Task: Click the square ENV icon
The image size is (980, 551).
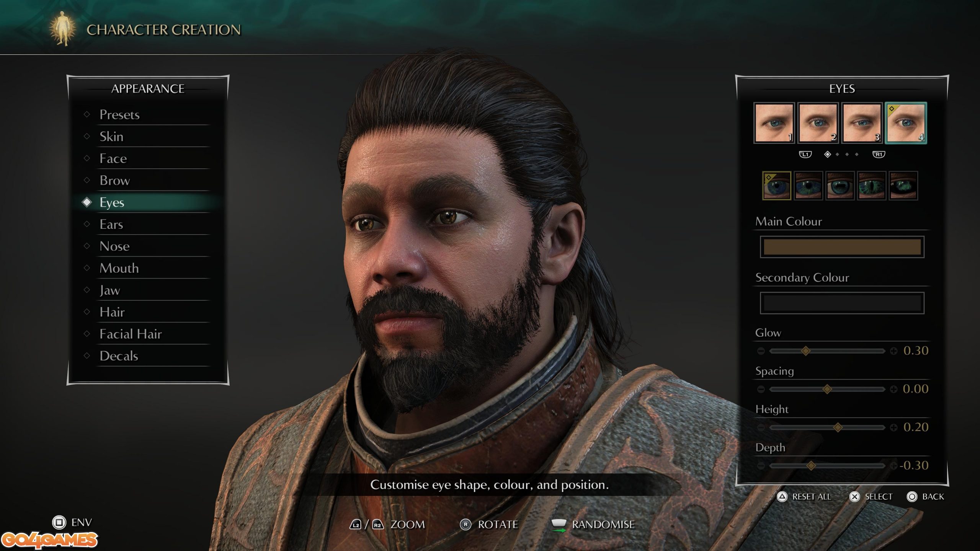Action: tap(59, 522)
